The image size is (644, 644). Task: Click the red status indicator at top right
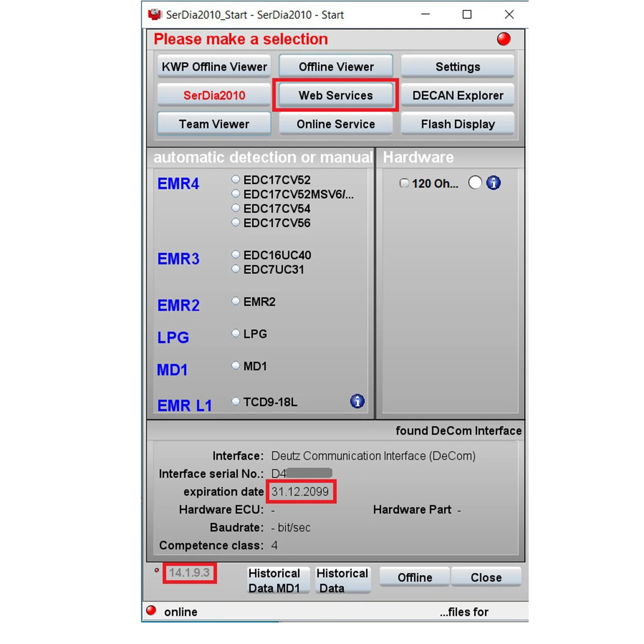tap(504, 39)
